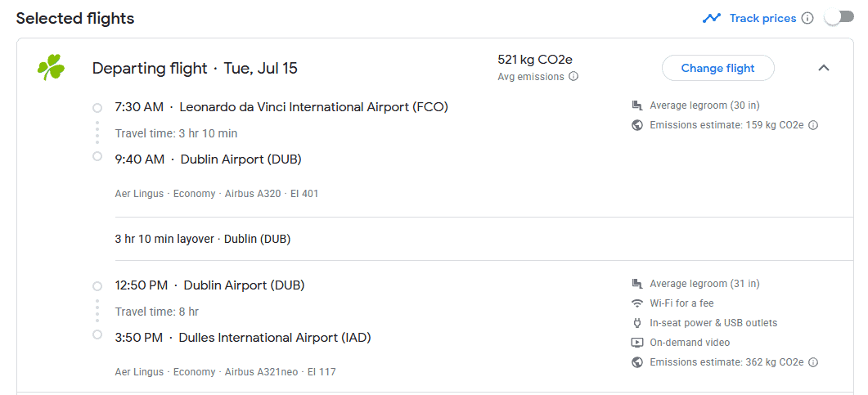Screen dimensions: 868x395
Task: Click the Track prices chart icon
Action: point(711,18)
